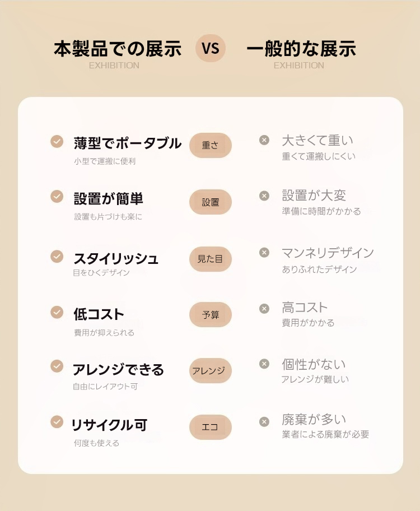Viewport: 420px width, 511px height.
Task: Click the 本製品での展示 heading
Action: (118, 49)
